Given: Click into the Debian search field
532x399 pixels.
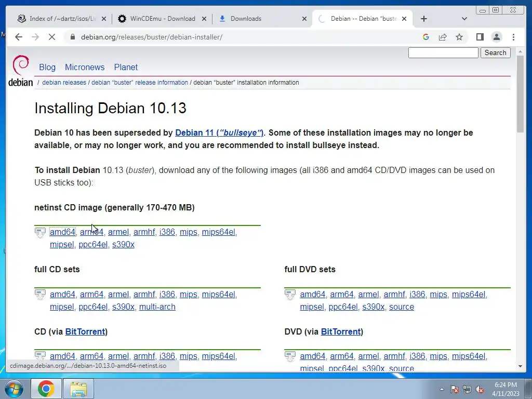Looking at the screenshot, I should click(x=443, y=52).
